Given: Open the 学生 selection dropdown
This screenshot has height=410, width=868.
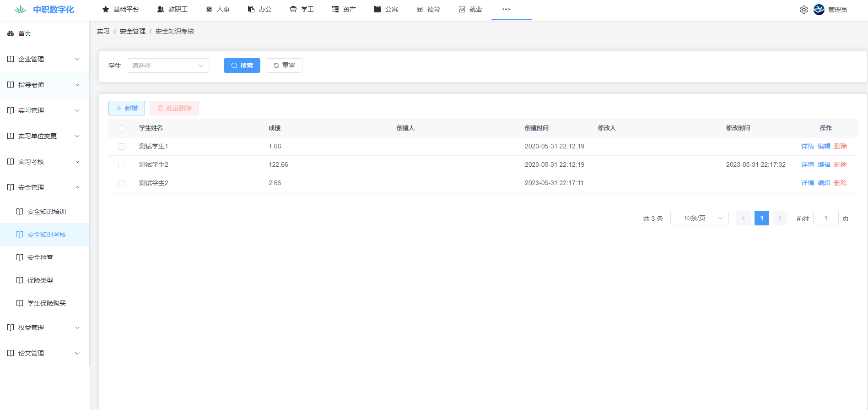Looking at the screenshot, I should coord(167,66).
